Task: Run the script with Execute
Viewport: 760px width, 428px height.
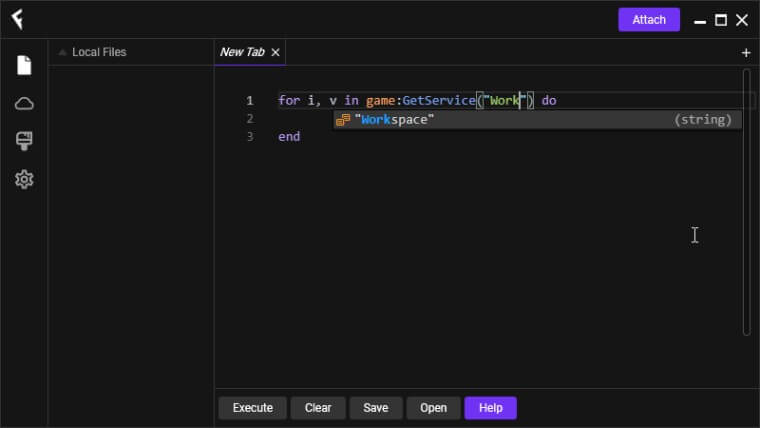Action: (253, 408)
